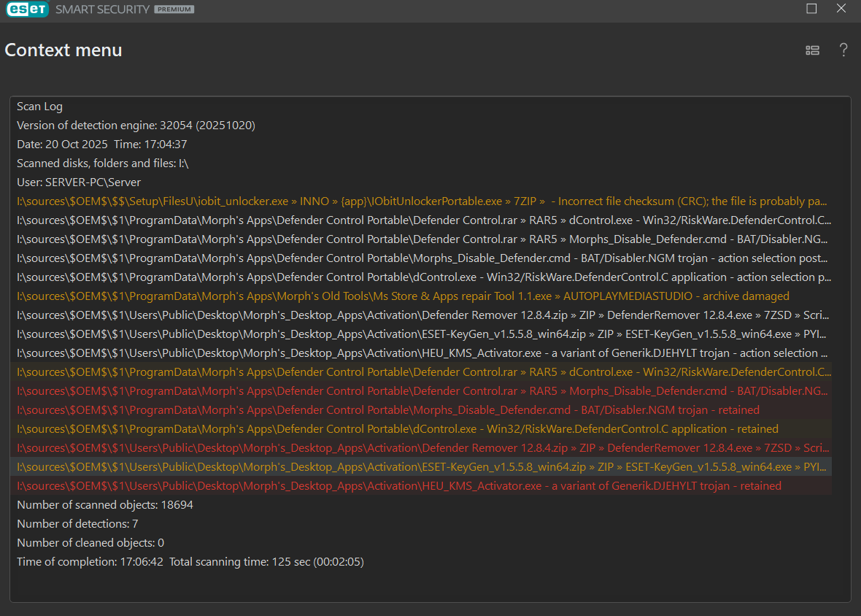The width and height of the screenshot is (861, 616).
Task: Select the Scan Log header line
Action: click(x=39, y=107)
